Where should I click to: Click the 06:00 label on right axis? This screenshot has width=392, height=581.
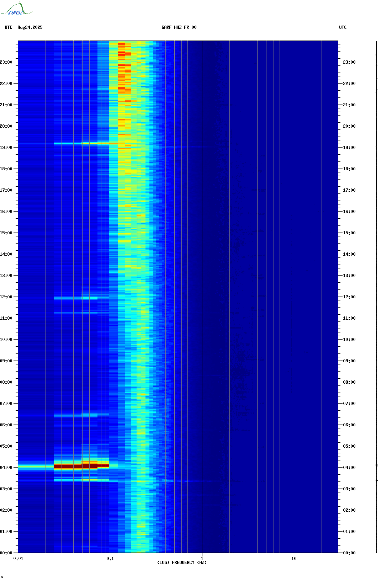point(349,425)
